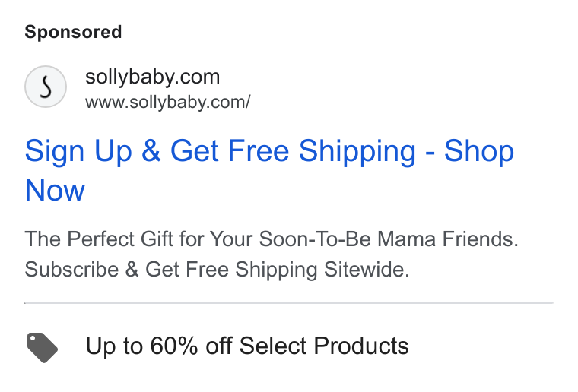The image size is (578, 392).
Task: Click 'Select Products' in the promotion row
Action: (x=324, y=346)
